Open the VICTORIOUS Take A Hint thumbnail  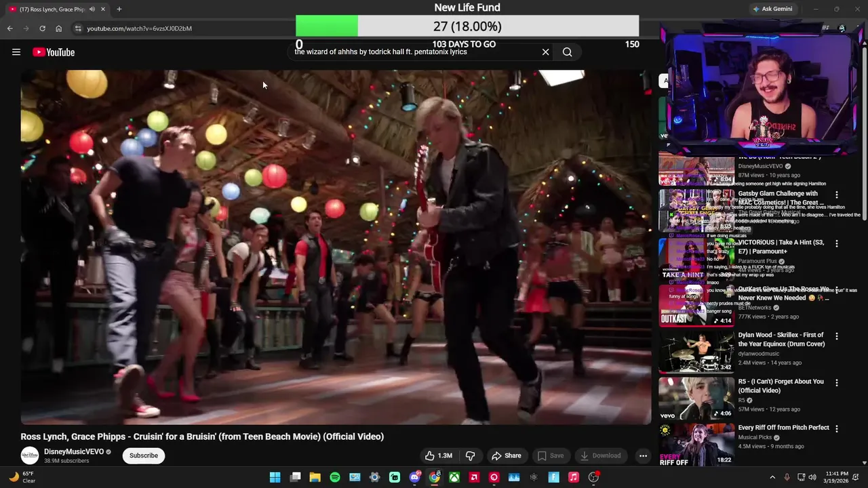[x=696, y=258]
